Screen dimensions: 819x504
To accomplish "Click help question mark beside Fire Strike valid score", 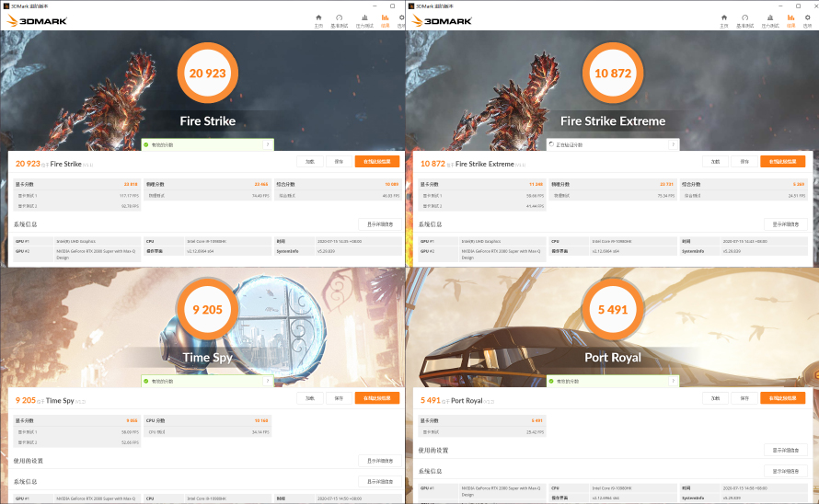I will (268, 144).
